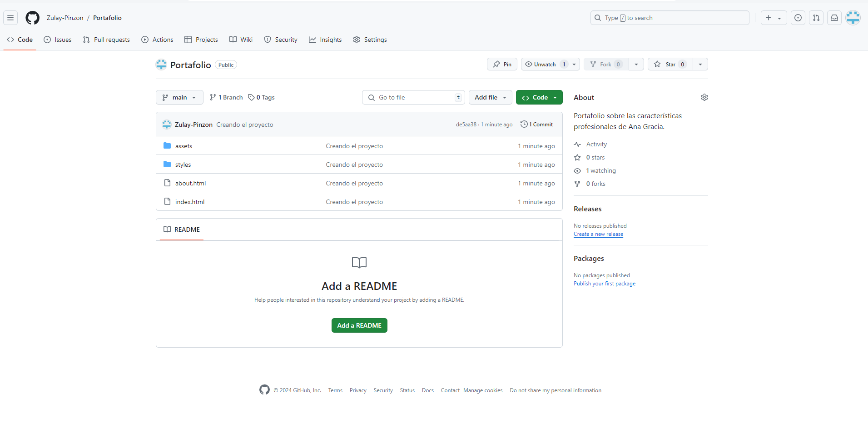Click Do not share my personal information
The image size is (868, 434).
click(556, 390)
